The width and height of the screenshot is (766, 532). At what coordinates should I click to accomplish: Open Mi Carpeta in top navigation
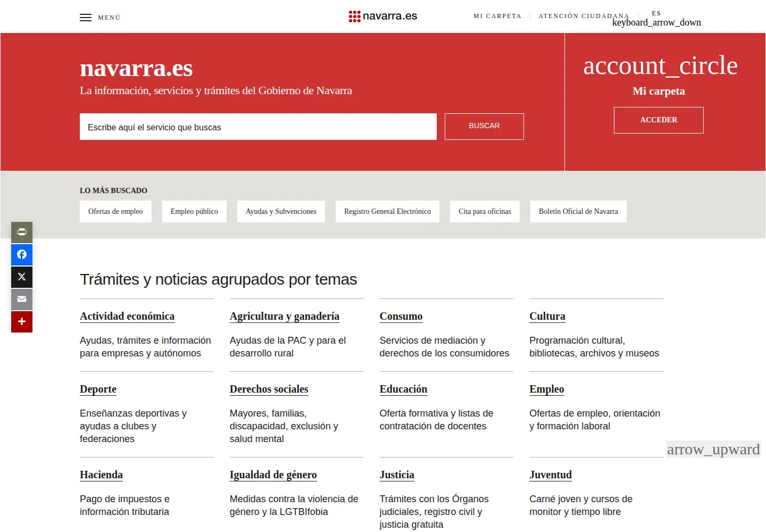497,16
